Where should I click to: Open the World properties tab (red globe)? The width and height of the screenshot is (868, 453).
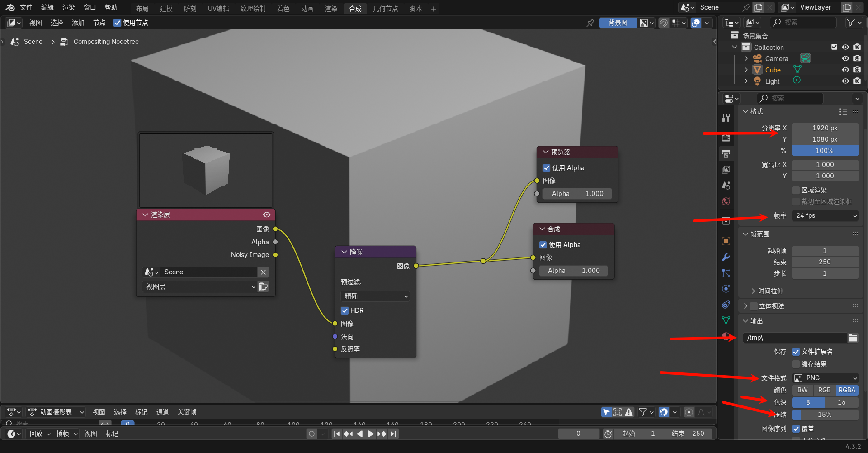[x=726, y=201]
